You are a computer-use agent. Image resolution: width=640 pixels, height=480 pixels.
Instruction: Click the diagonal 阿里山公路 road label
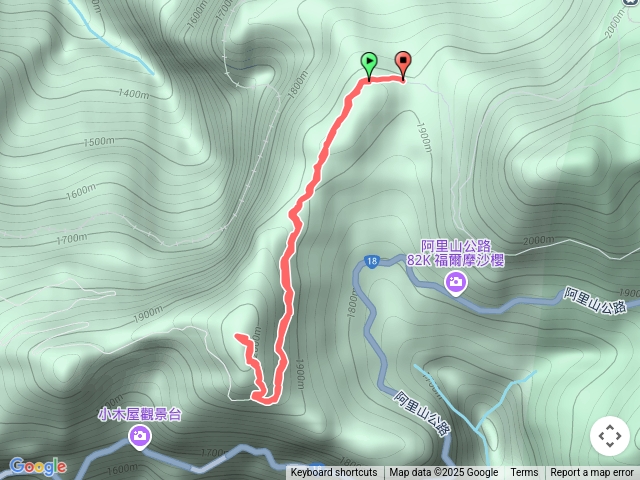coord(423,413)
